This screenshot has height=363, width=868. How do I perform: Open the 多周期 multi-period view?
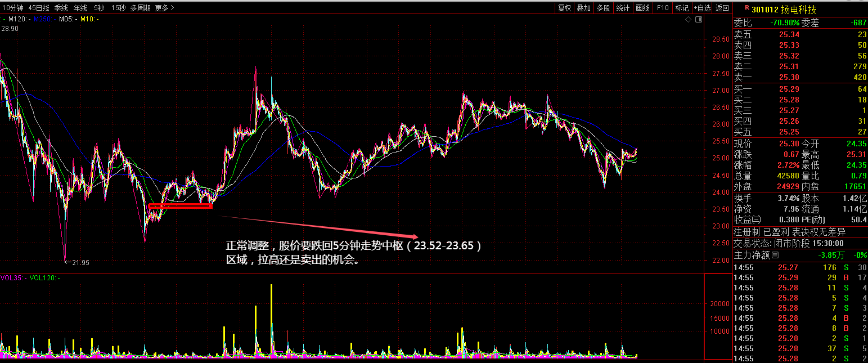click(x=140, y=8)
